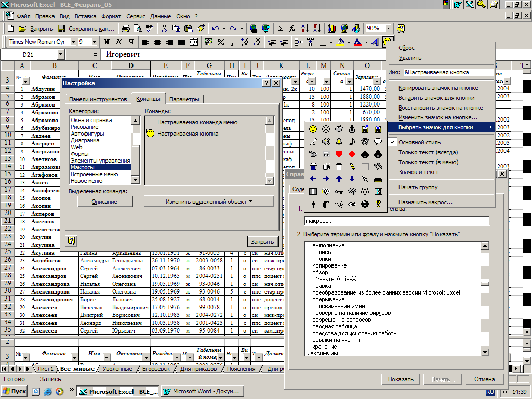Click the Cut scissors toolbar icon
The image size is (532, 399).
[x=164, y=29]
